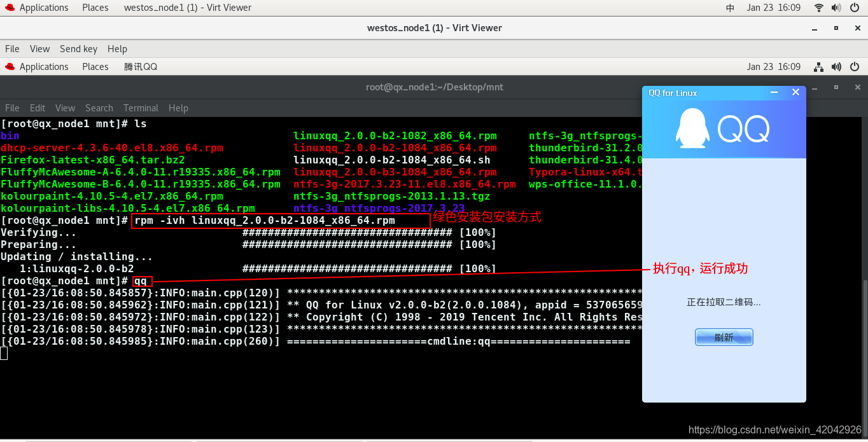Click the terminal cursor at the prompt
The height and width of the screenshot is (442, 868).
pos(4,353)
